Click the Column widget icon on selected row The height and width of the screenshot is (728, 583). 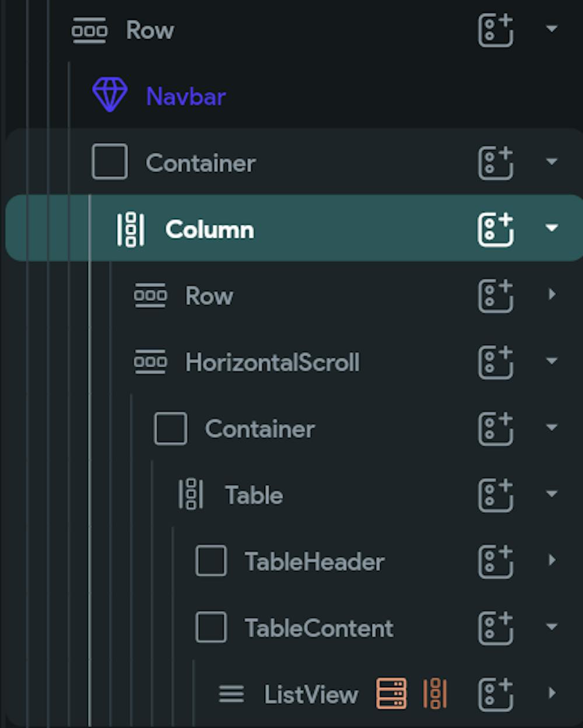131,229
